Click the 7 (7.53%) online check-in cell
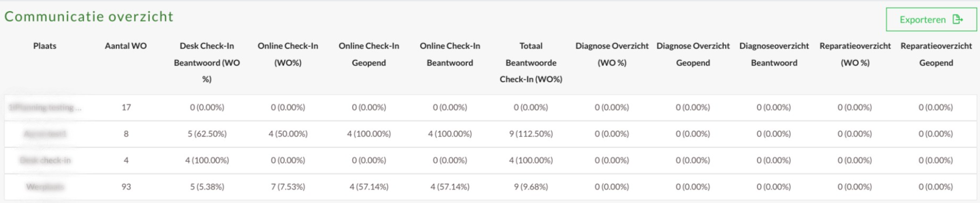This screenshot has height=203, width=980. [288, 187]
